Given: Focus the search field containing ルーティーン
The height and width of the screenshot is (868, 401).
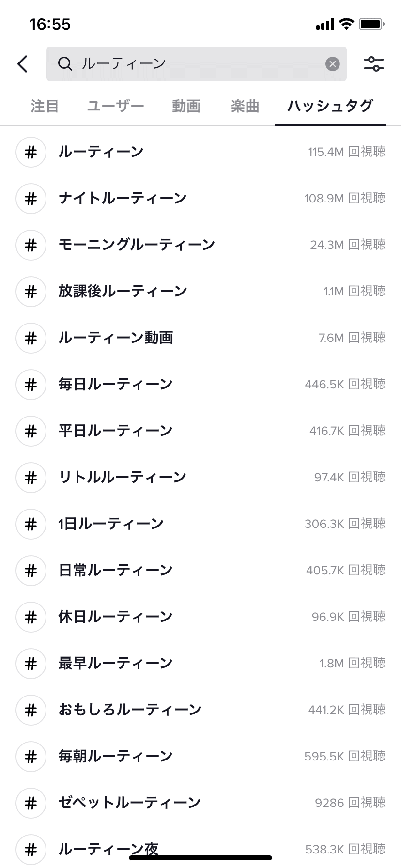Looking at the screenshot, I should [194, 64].
